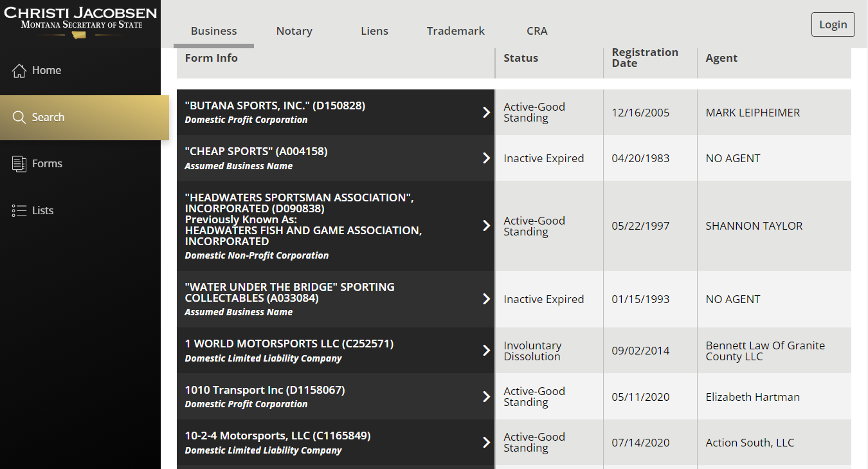Expand the CHEAP SPORTS row chevron
868x469 pixels.
487,158
